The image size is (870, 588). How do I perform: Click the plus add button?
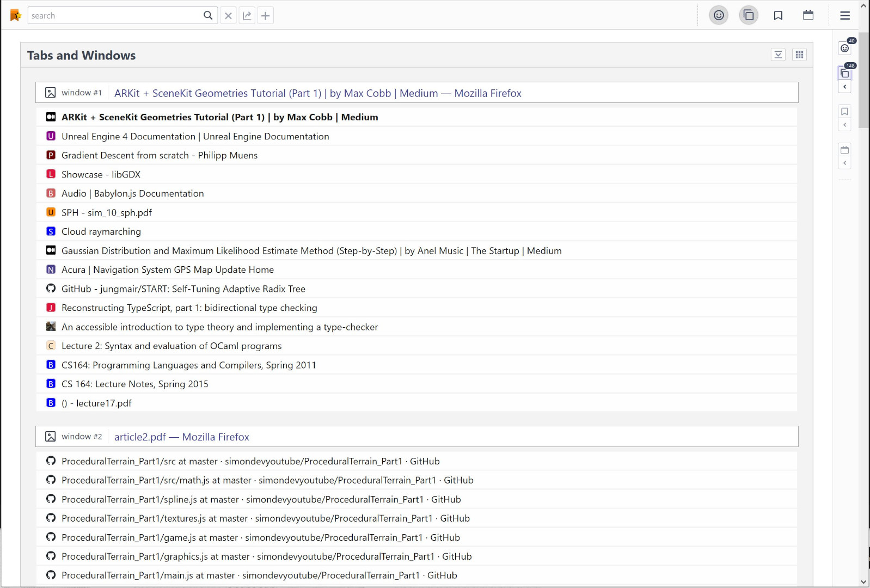coord(266,15)
